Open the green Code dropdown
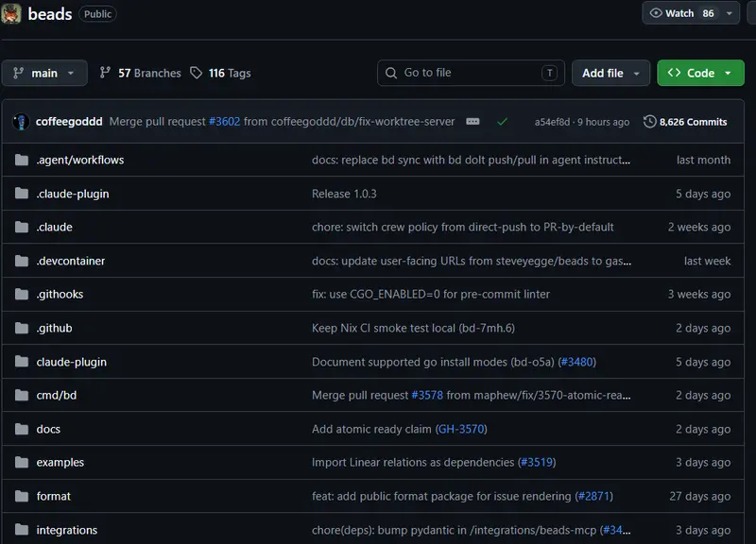 pos(700,73)
